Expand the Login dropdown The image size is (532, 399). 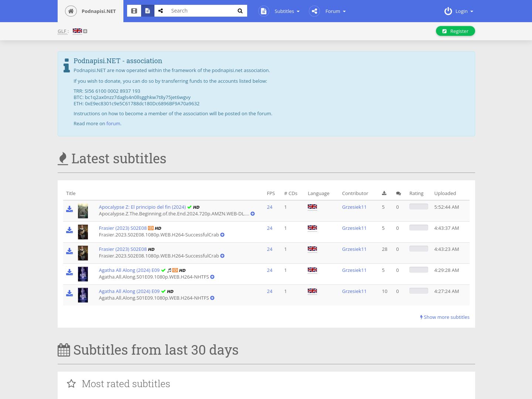point(458,11)
